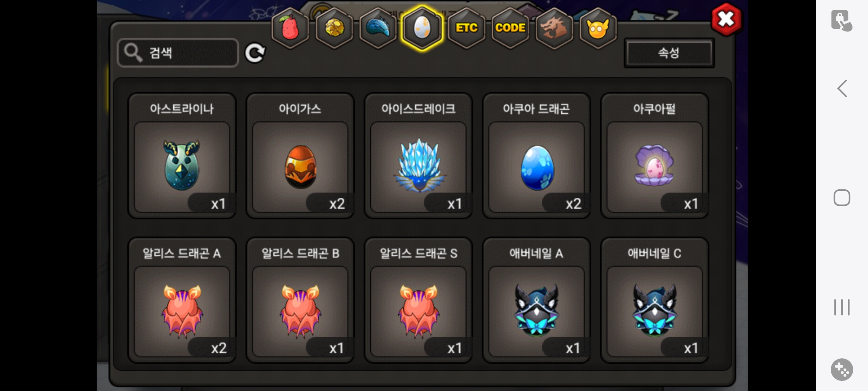Select the 아스트라이나 egg item
The width and height of the screenshot is (868, 391).
(182, 156)
